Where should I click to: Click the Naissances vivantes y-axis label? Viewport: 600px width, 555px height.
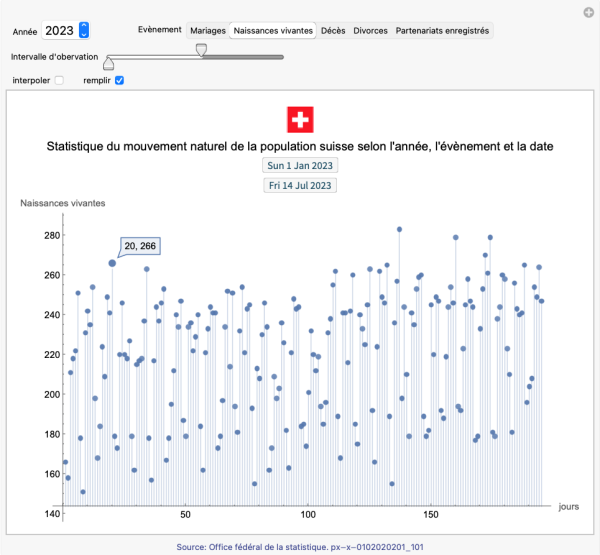click(63, 203)
